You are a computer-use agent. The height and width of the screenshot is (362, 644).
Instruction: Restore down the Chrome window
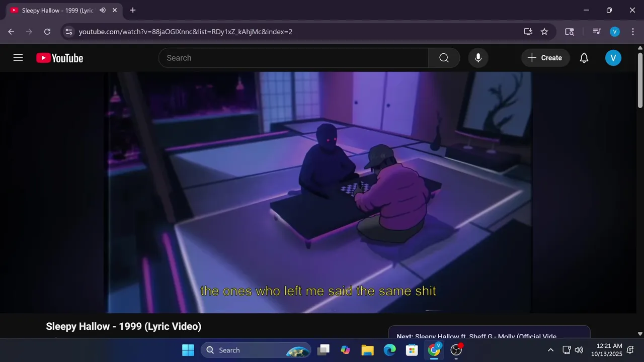click(609, 10)
